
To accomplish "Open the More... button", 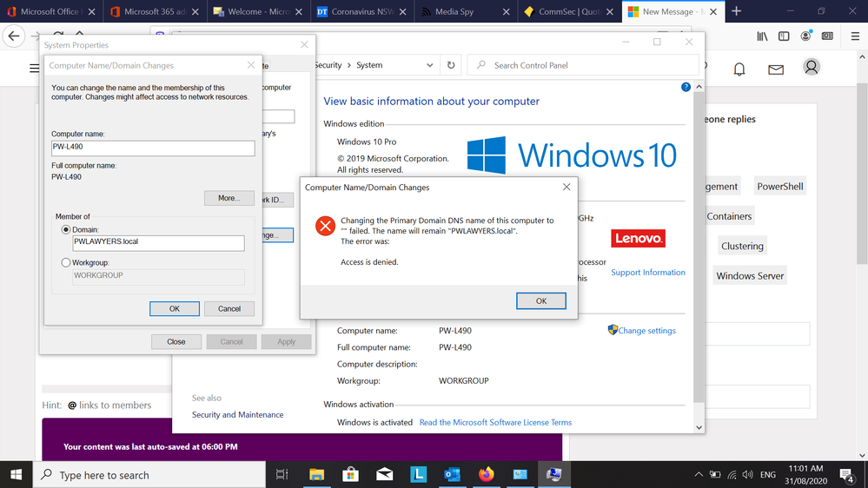I will coord(229,198).
